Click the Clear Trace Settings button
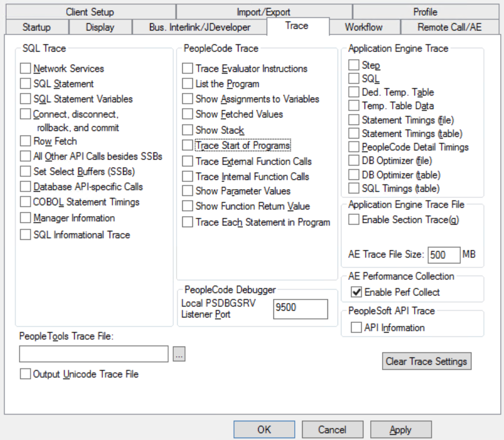Viewport: 504px width, 440px height. [x=426, y=361]
